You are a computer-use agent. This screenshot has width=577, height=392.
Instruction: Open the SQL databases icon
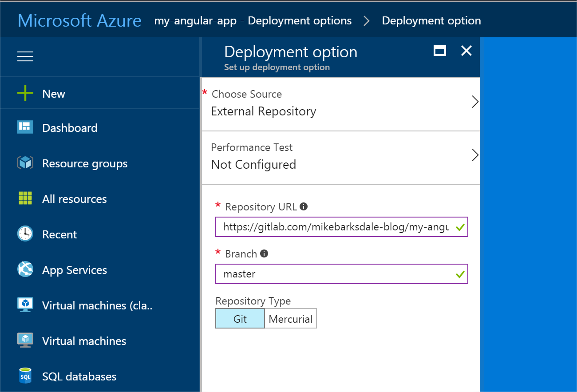point(25,376)
